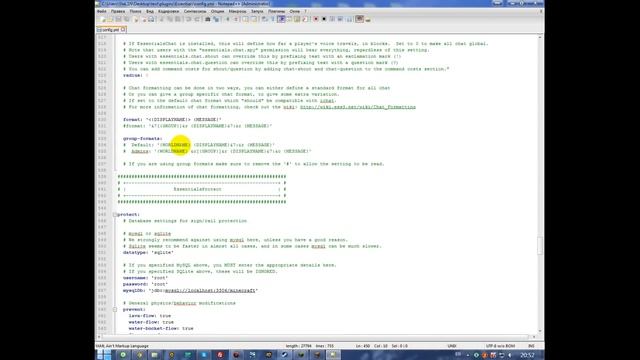The image size is (640, 360).
Task: Click the line "lava-flow: true"
Action: [150, 316]
